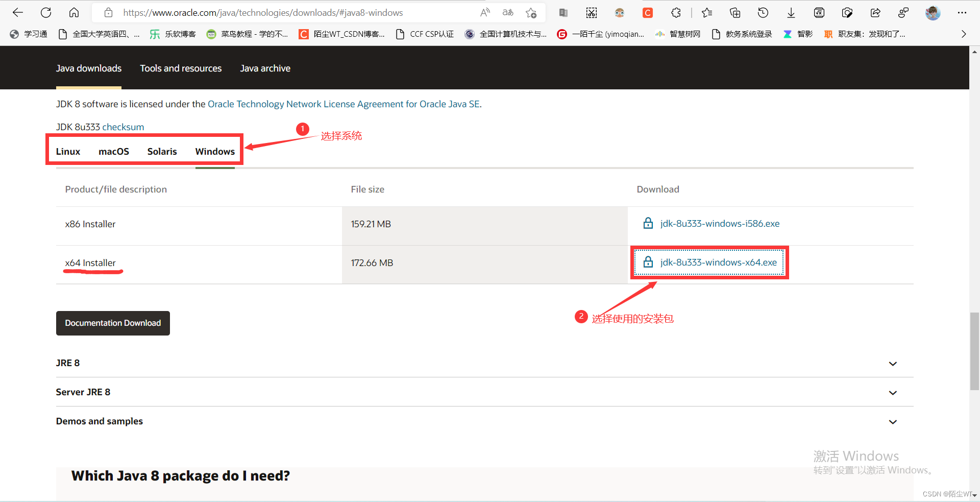Screen dimensions: 980x502
Task: Click the lock icon beside the i586 download
Action: coord(648,223)
